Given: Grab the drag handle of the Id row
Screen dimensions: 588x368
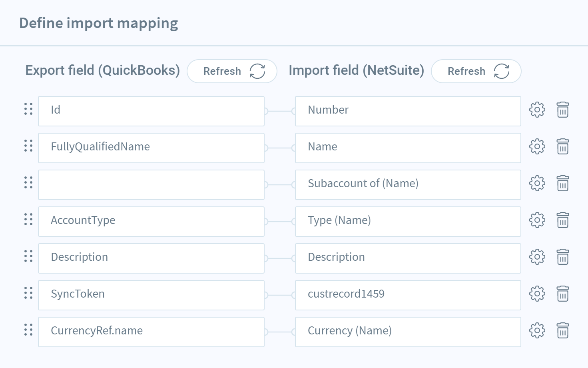Looking at the screenshot, I should click(28, 109).
